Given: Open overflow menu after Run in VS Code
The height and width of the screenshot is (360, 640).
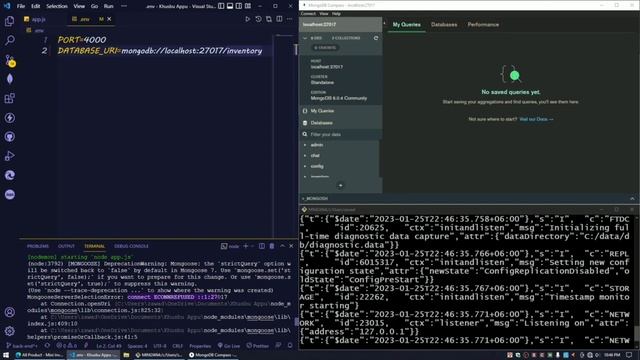Looking at the screenshot, I should point(124,6).
